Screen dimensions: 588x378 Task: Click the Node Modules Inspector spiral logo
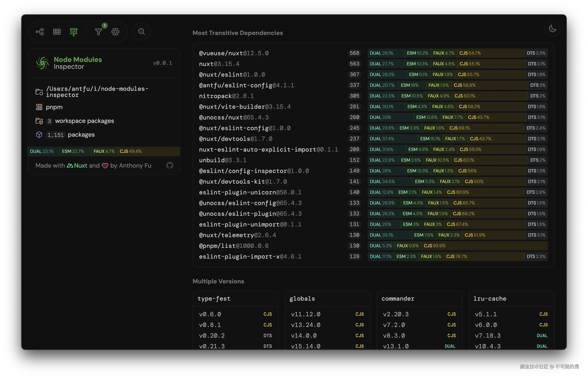point(42,63)
